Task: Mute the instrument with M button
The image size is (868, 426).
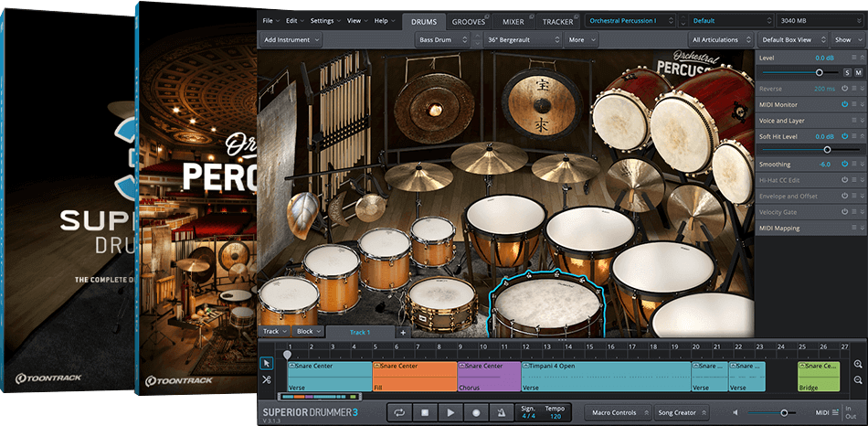Action: pos(859,72)
